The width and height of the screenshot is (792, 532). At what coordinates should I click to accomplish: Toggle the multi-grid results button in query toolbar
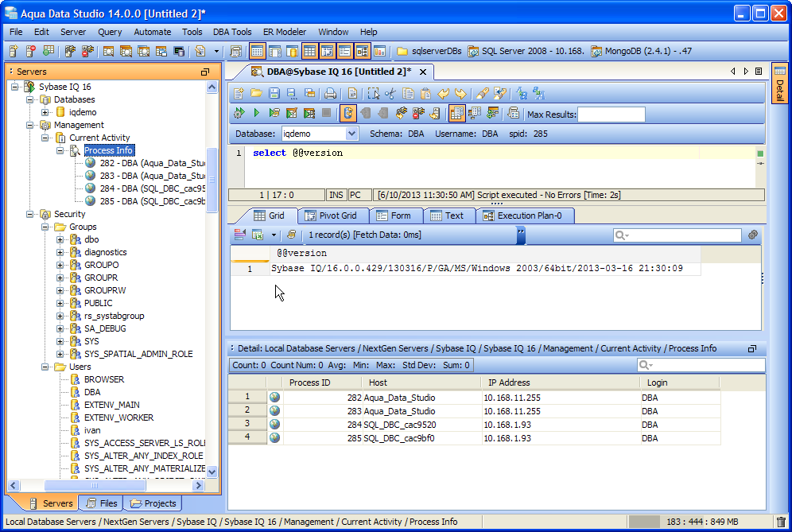click(x=474, y=113)
